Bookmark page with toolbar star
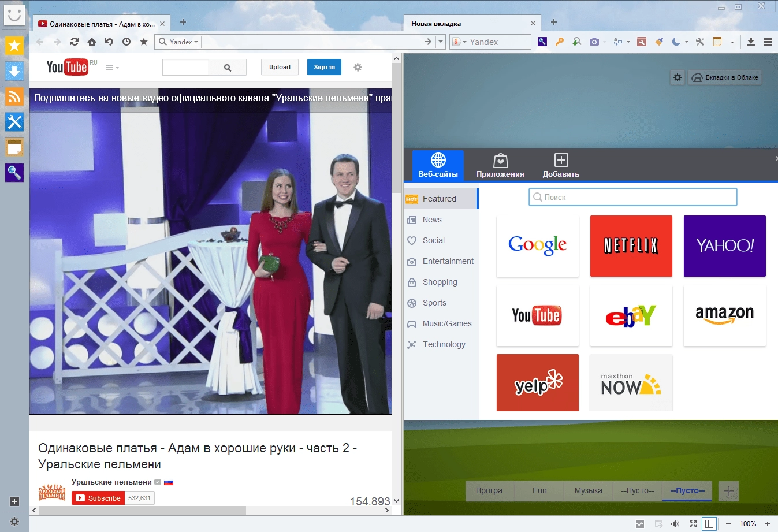The height and width of the screenshot is (532, 778). click(144, 42)
